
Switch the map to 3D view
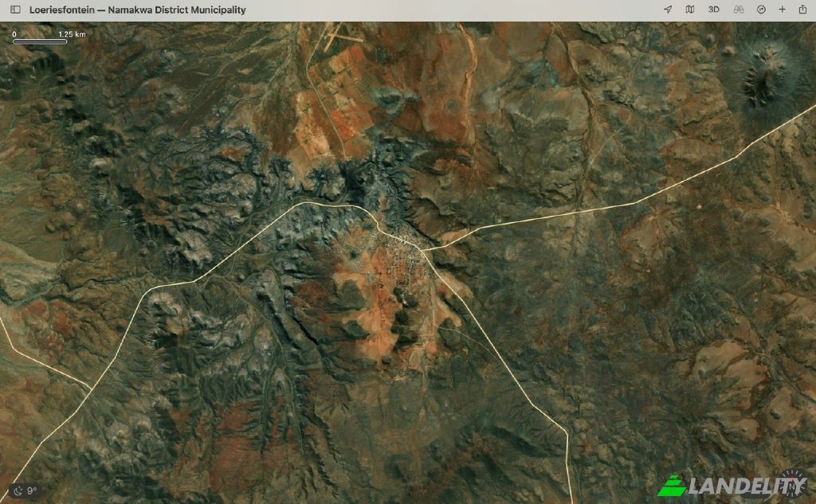click(x=714, y=10)
